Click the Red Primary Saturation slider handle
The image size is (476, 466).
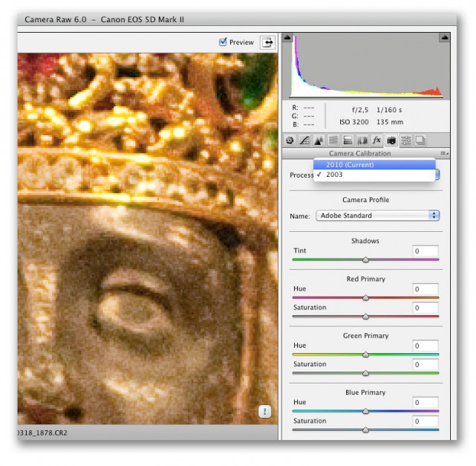point(366,317)
